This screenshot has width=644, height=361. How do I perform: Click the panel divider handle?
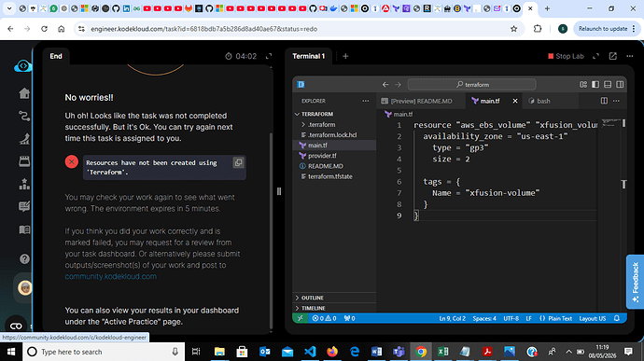coord(279,191)
